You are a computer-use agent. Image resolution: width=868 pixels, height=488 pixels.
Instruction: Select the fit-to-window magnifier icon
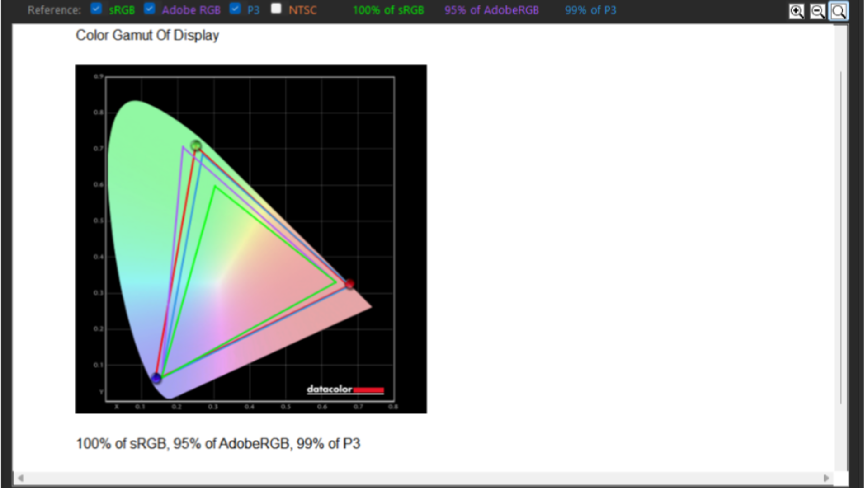[839, 11]
